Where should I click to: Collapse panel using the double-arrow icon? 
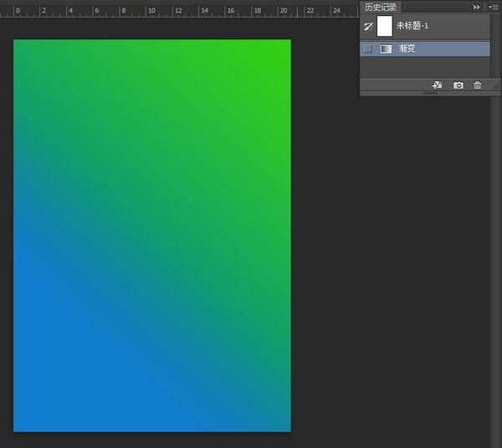coord(477,7)
